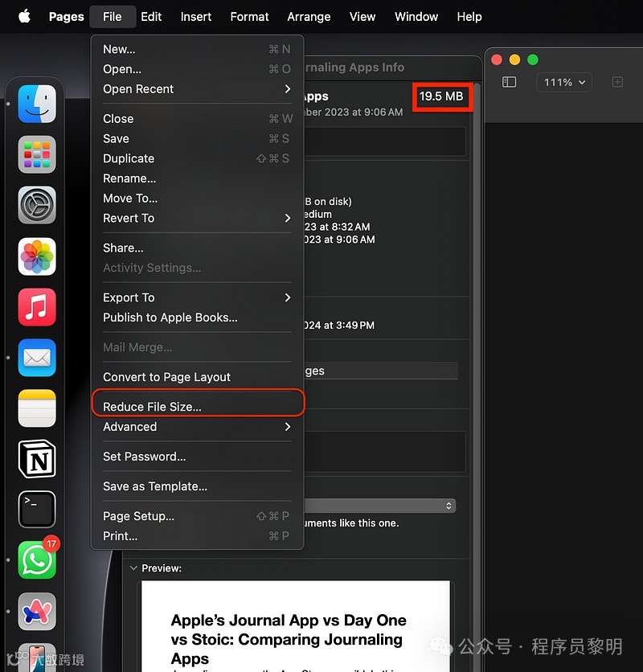The height and width of the screenshot is (672, 643).
Task: Open the Insert menu
Action: 196,17
